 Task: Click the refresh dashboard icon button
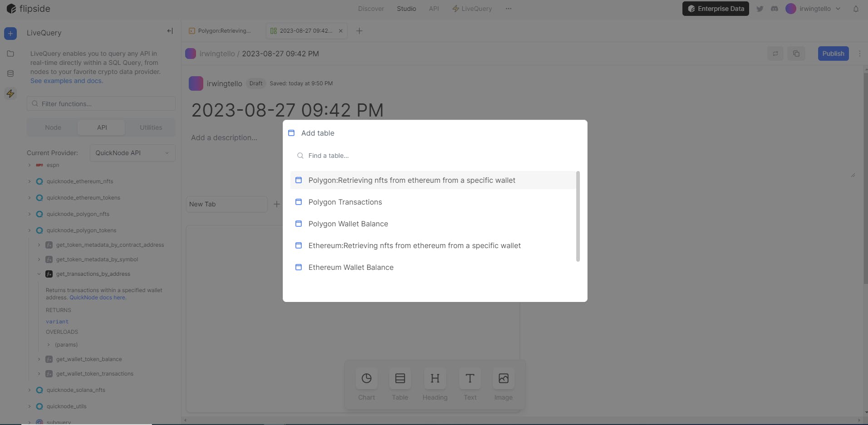click(x=775, y=54)
